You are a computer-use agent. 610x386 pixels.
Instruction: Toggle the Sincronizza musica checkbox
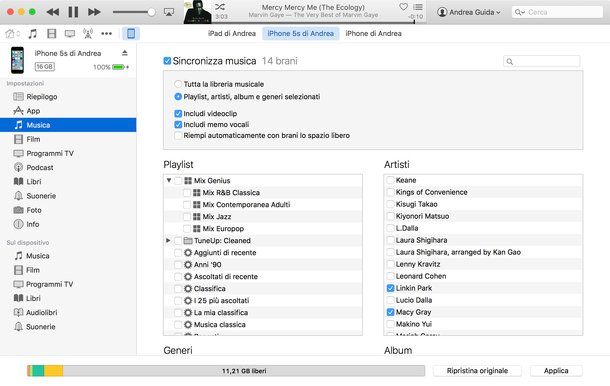[x=167, y=61]
